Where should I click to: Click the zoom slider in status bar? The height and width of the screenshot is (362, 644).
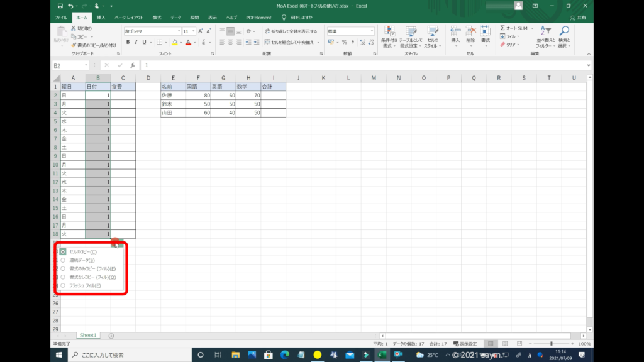(x=552, y=344)
